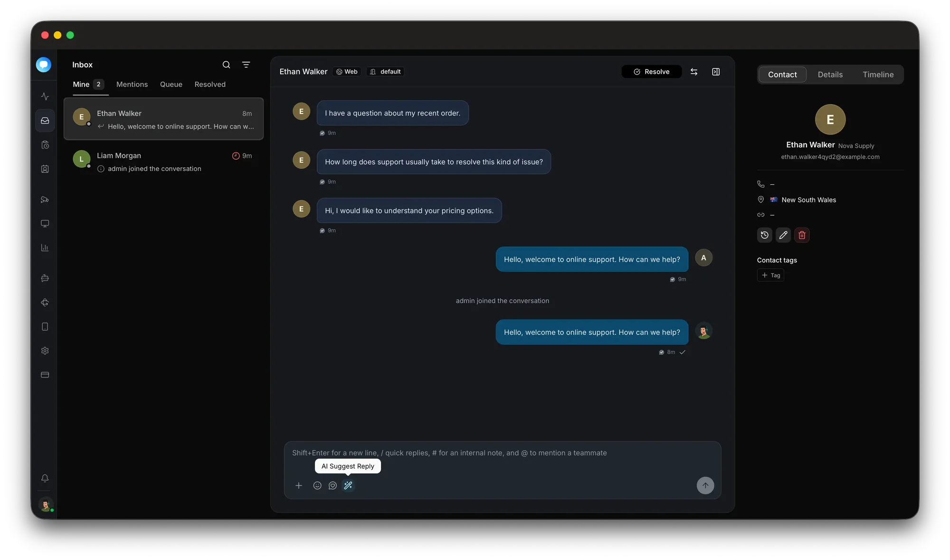Viewport: 950px width, 560px height.
Task: Click the Resolve button
Action: (652, 72)
